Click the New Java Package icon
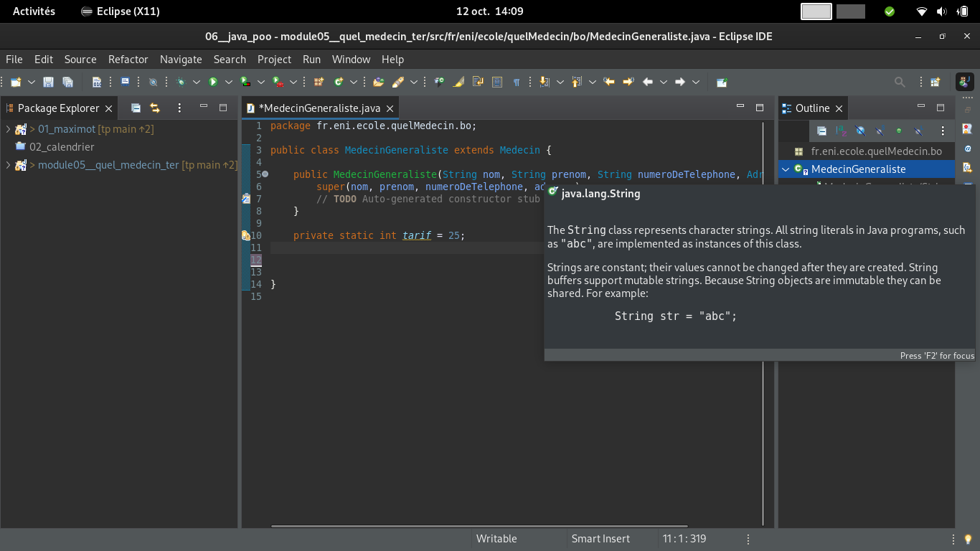This screenshot has height=551, width=980. point(319,82)
